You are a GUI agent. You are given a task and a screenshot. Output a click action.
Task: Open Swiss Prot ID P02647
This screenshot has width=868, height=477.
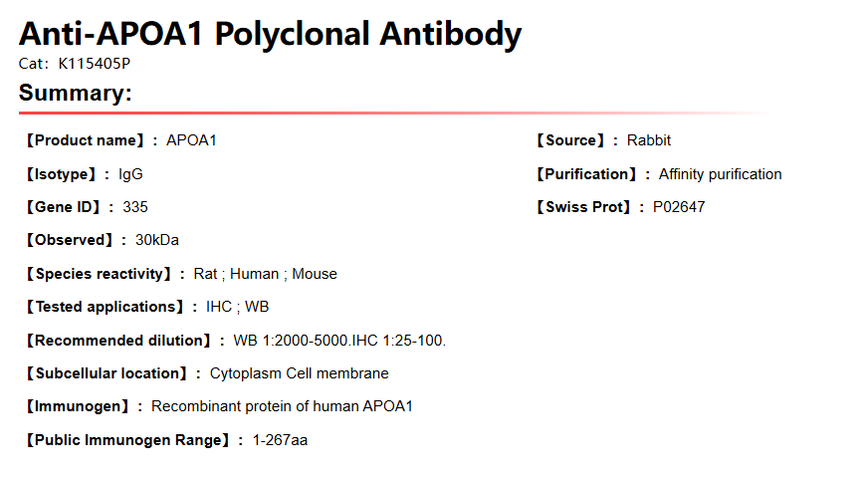[x=679, y=207]
